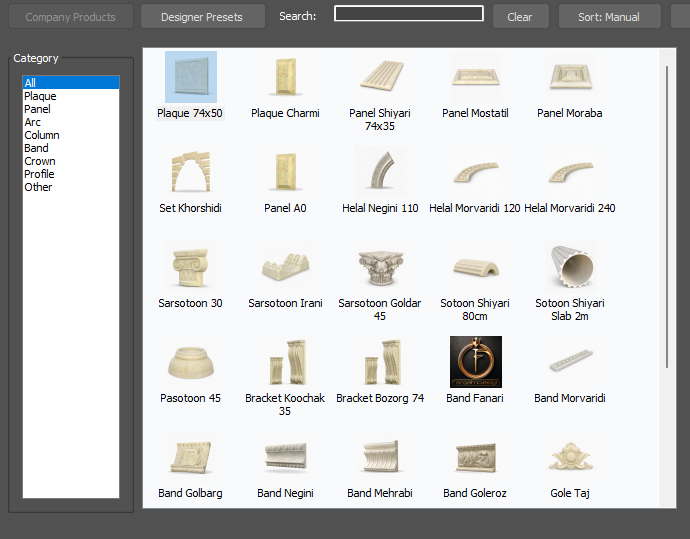Filter by Other category
Screen dimensions: 690x539
tap(71, 187)
